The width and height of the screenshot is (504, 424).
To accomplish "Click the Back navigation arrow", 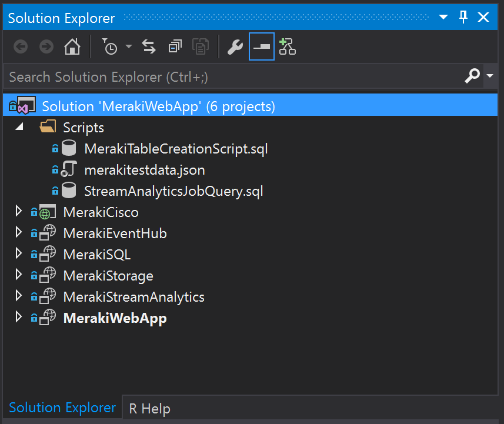I will pyautogui.click(x=21, y=47).
